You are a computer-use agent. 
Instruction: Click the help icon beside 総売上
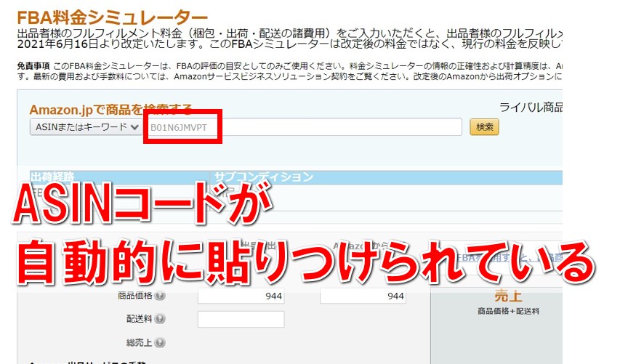coord(160,343)
